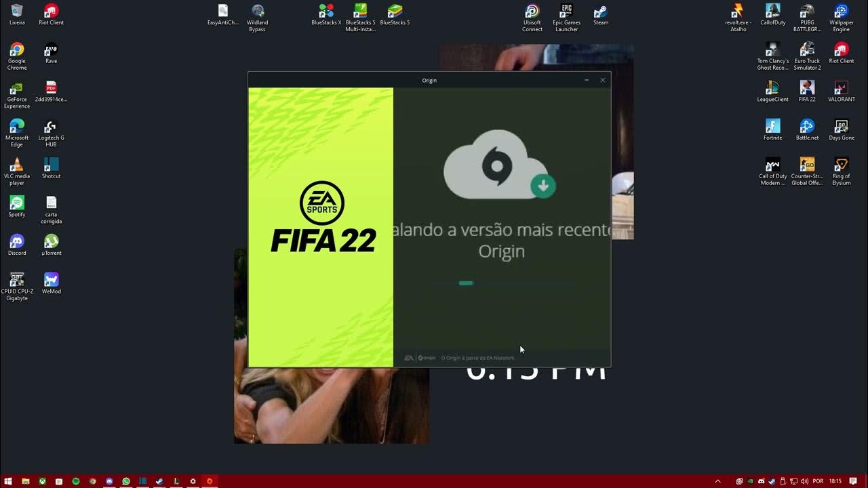The height and width of the screenshot is (488, 868).
Task: Launch the Ring of Elysium shortcut
Action: 841,172
